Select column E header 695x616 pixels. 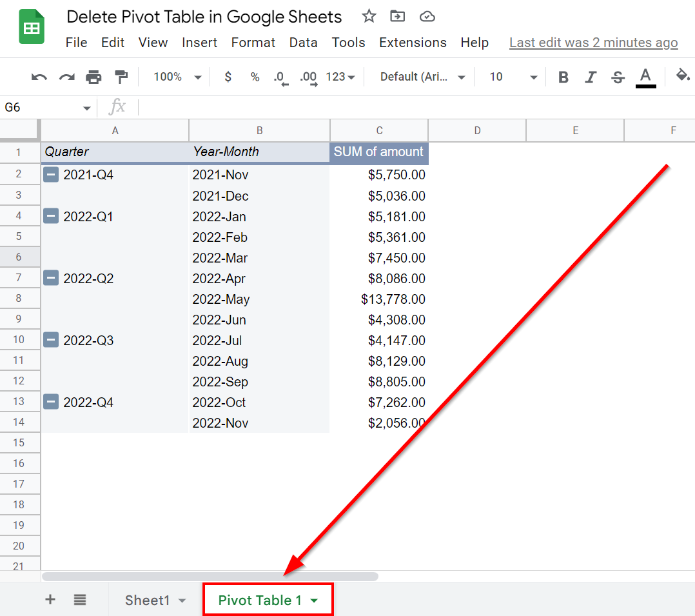point(575,130)
